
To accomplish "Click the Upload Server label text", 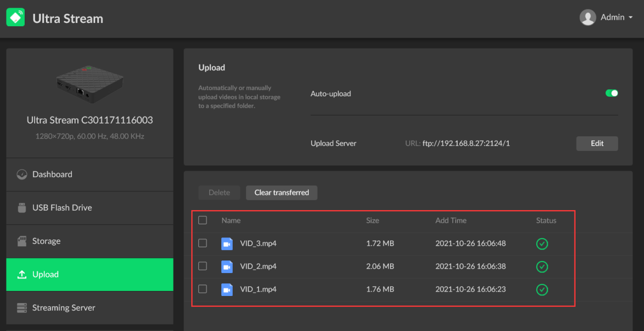I will [334, 143].
